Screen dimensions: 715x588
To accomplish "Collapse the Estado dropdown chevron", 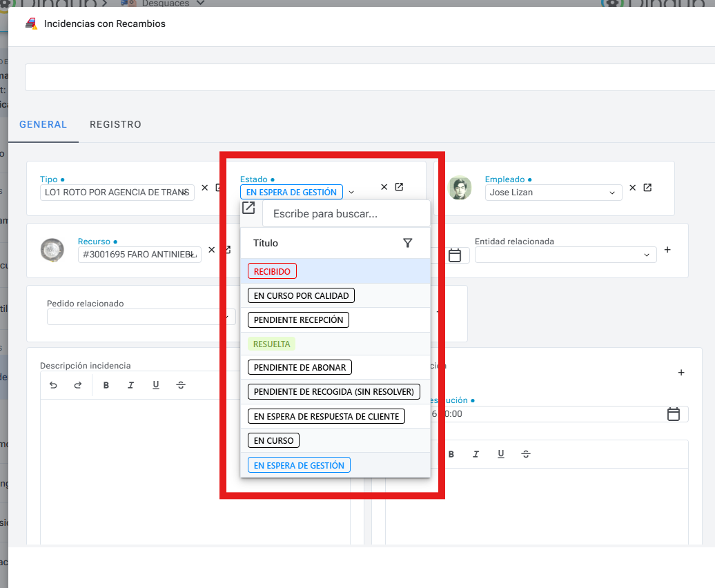I will click(351, 193).
